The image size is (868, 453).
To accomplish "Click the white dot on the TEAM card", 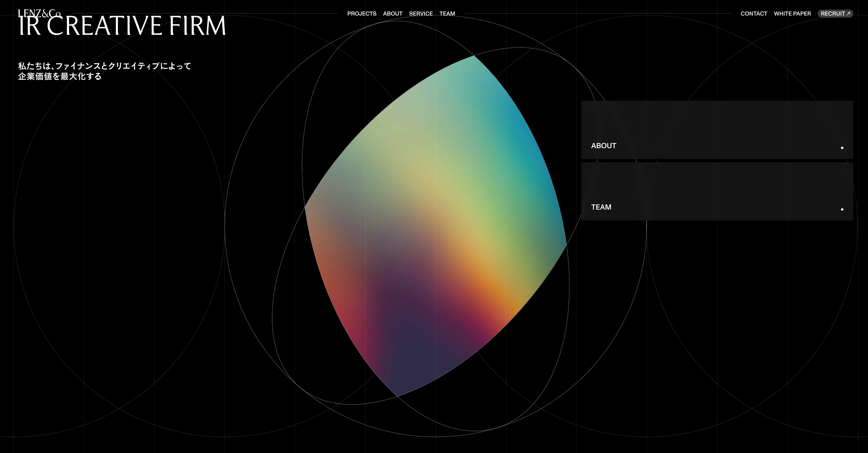I will coord(842,209).
